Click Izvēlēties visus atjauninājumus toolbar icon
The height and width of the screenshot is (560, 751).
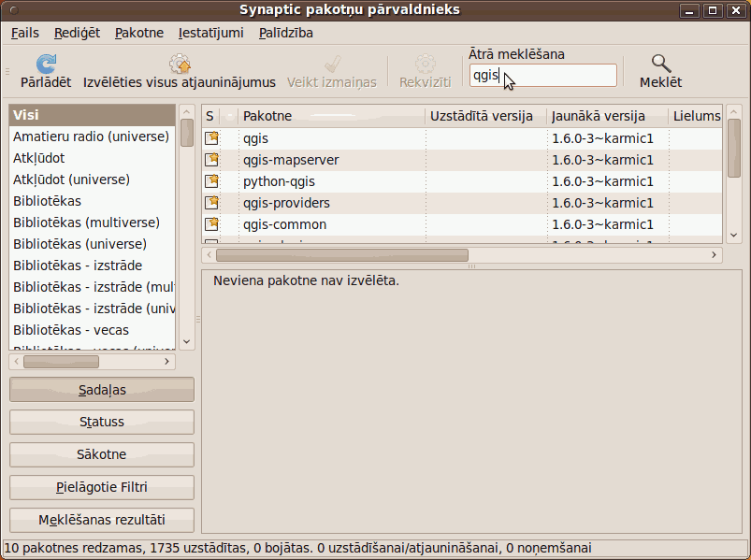(180, 64)
